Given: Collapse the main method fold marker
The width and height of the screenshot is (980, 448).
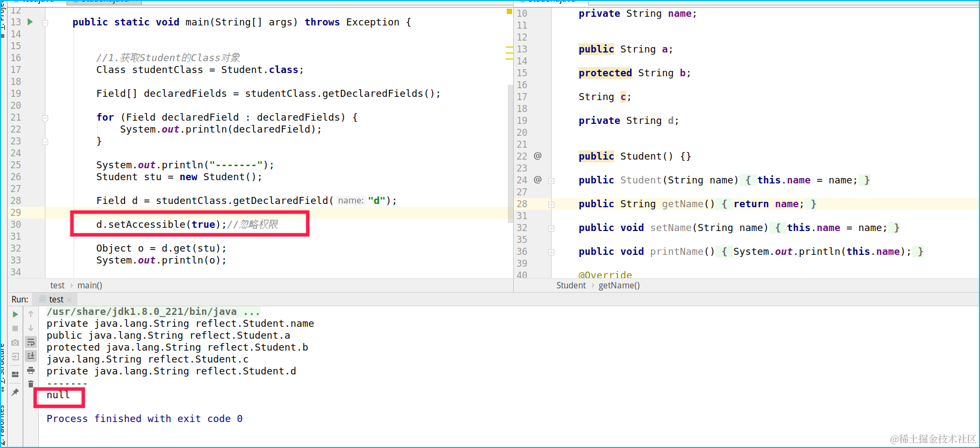Looking at the screenshot, I should tap(45, 23).
